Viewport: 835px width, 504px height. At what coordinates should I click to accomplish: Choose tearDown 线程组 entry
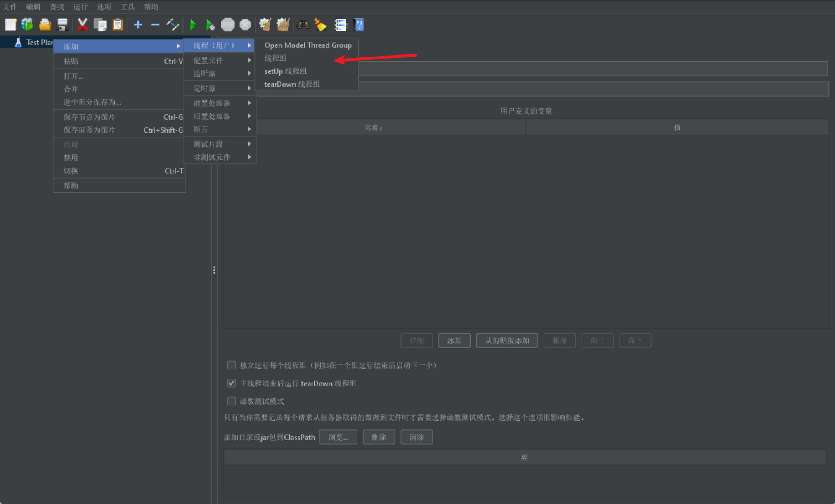(306, 84)
